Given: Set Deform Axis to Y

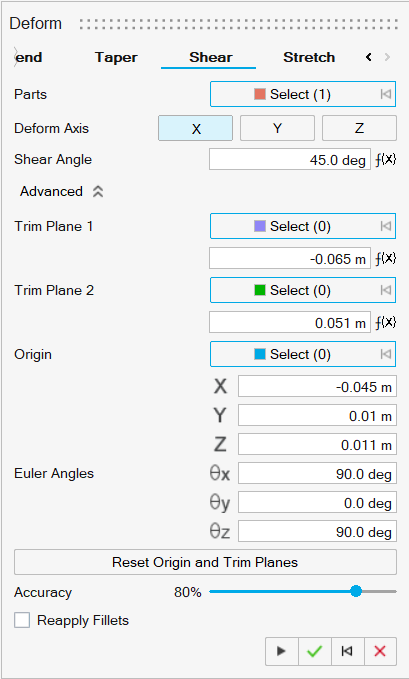Looking at the screenshot, I should [277, 128].
